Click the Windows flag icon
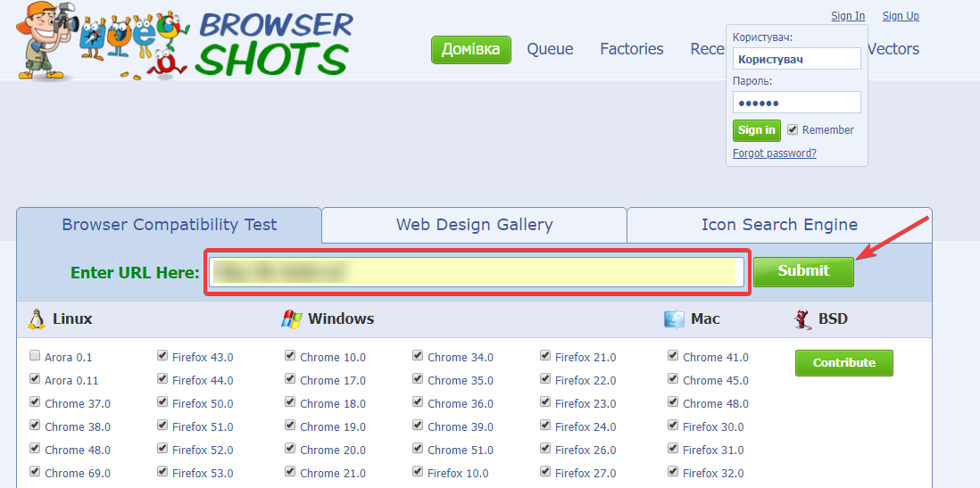Image resolution: width=980 pixels, height=488 pixels. tap(292, 318)
